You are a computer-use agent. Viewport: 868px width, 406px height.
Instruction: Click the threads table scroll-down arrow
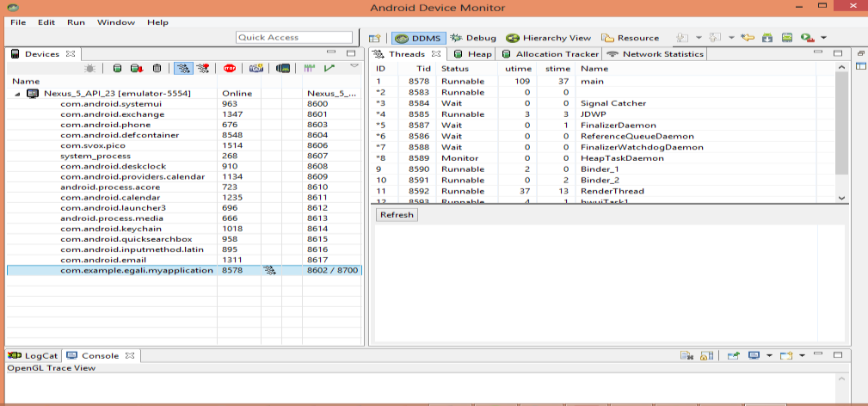tap(841, 198)
